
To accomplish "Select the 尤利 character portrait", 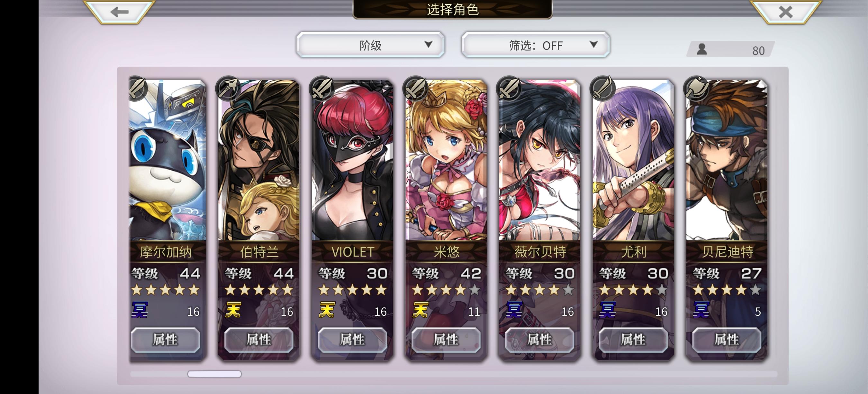I will tap(633, 160).
